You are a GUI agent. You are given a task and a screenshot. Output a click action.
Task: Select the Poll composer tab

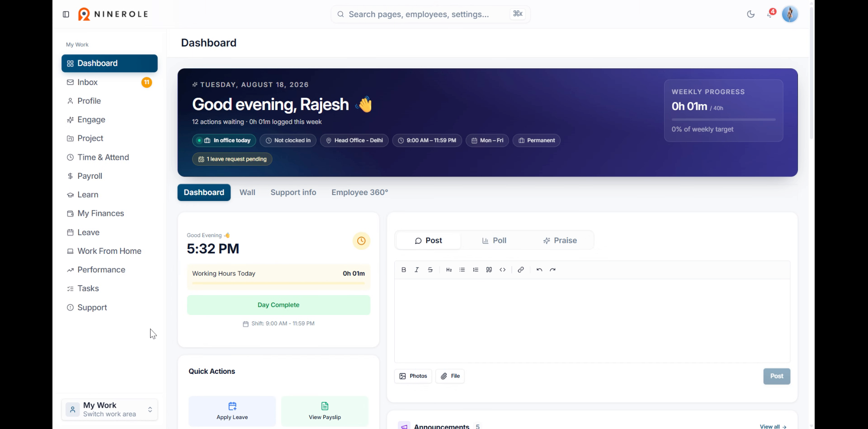click(494, 241)
